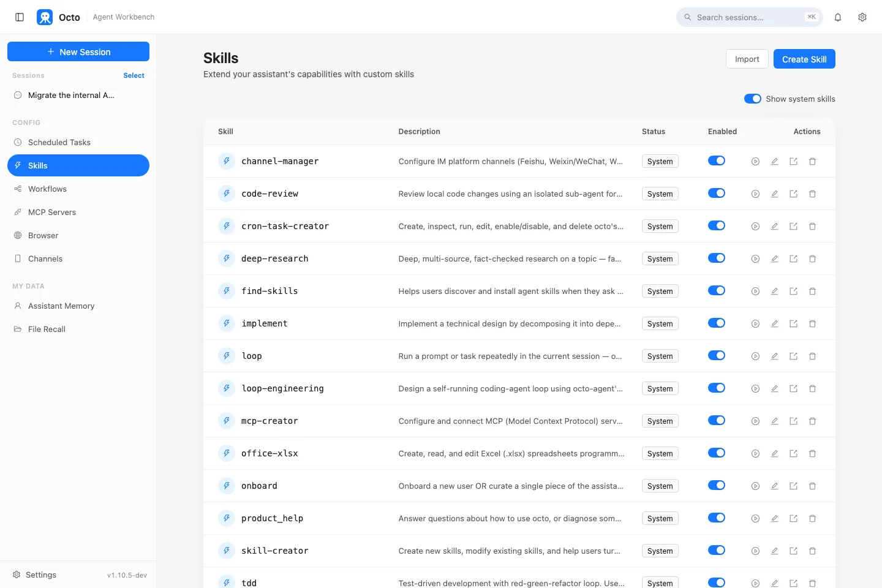The height and width of the screenshot is (588, 882).
Task: Click Select next to Sessions
Action: [x=134, y=75]
